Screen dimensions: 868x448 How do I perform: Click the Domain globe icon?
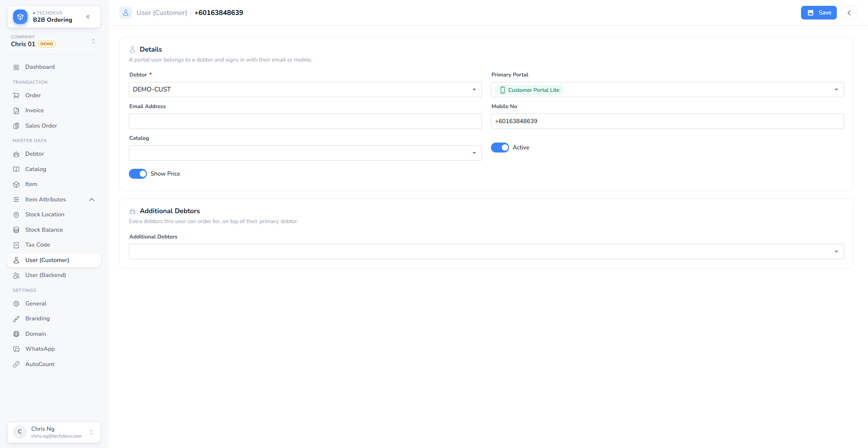pyautogui.click(x=16, y=334)
